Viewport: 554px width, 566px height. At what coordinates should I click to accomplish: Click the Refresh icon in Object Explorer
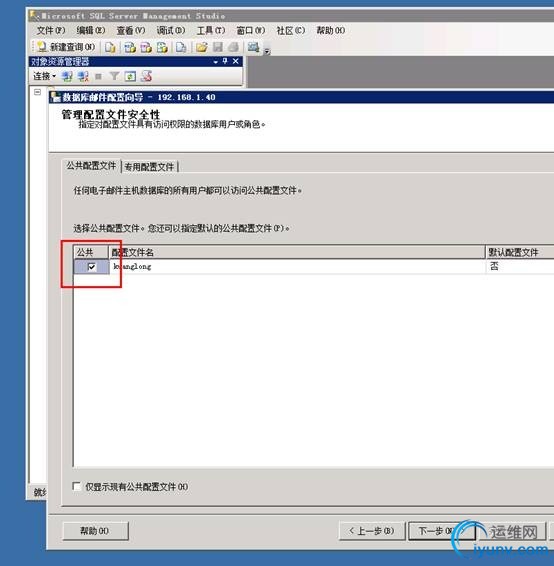coord(130,76)
